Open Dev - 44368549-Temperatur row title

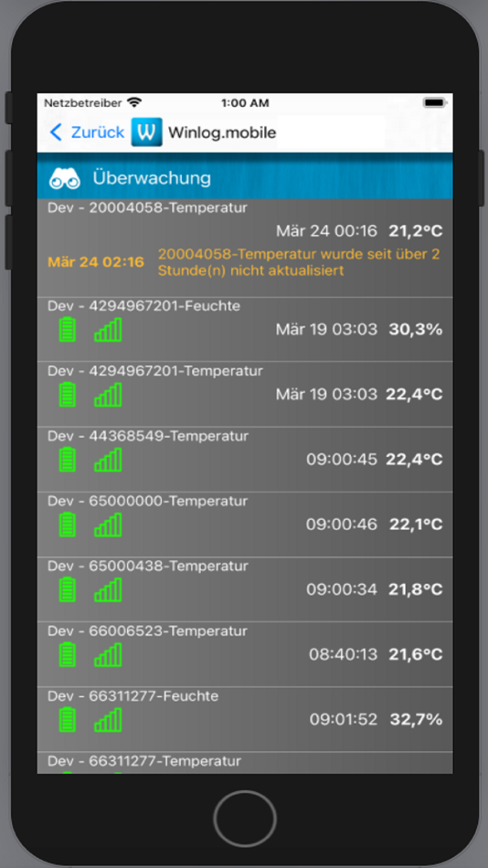coord(148,436)
